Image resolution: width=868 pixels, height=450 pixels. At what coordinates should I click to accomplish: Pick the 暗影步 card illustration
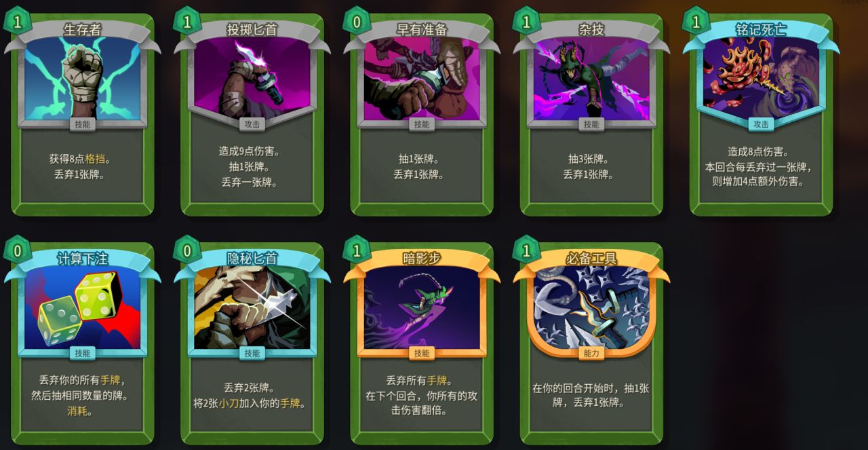click(421, 307)
